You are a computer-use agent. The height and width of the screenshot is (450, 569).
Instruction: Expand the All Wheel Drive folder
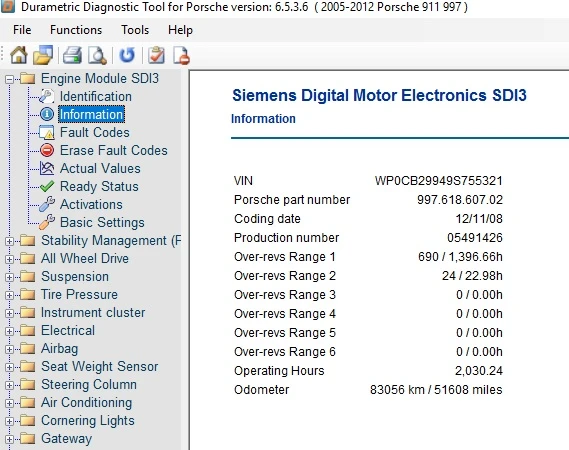coord(9,259)
